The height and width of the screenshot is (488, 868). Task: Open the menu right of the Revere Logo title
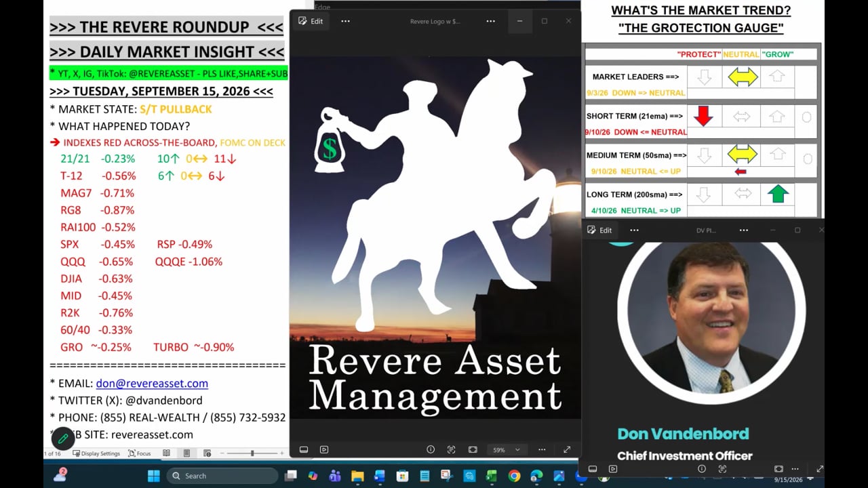click(490, 21)
